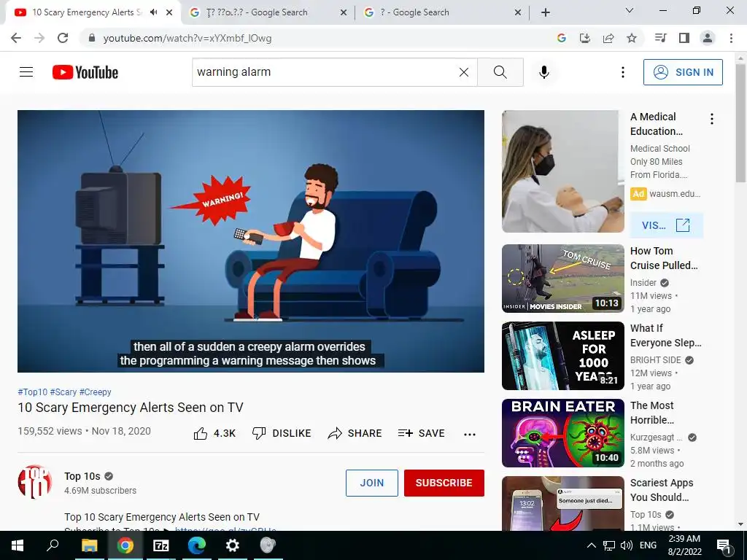Open Windows Settings gear on taskbar
The image size is (747, 560).
tap(232, 545)
